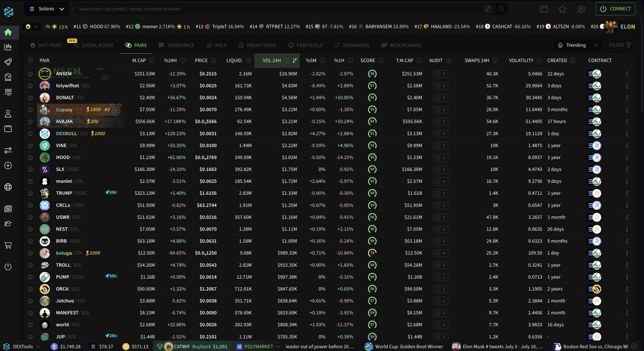Click the circled plus icon in sidebar

(8, 165)
